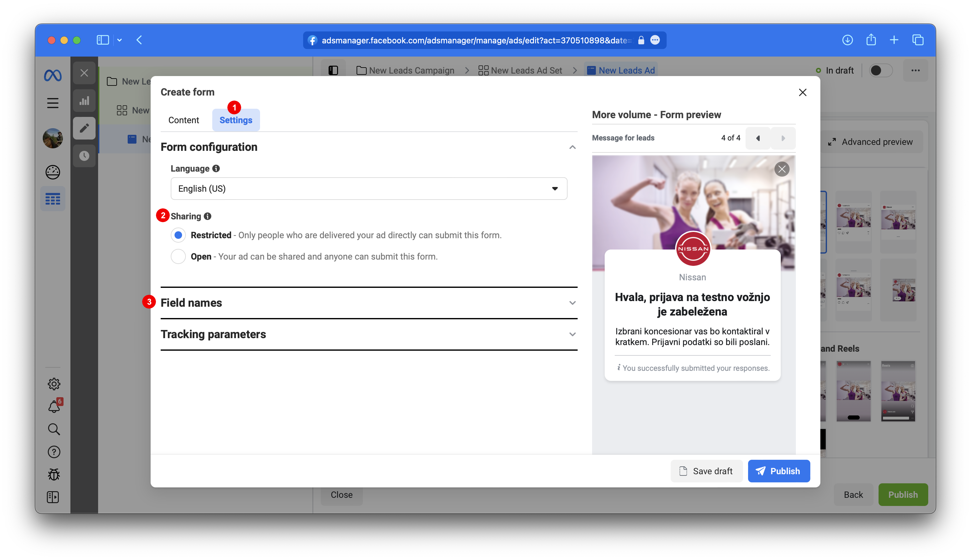Toggle the In draft ad switch
971x560 pixels.
880,70
